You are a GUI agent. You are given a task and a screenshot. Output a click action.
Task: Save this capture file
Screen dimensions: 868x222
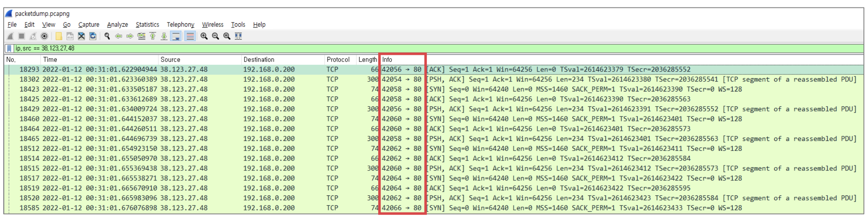pos(70,36)
